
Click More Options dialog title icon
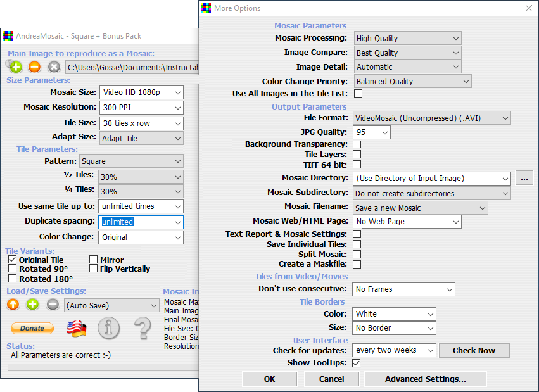coord(206,8)
